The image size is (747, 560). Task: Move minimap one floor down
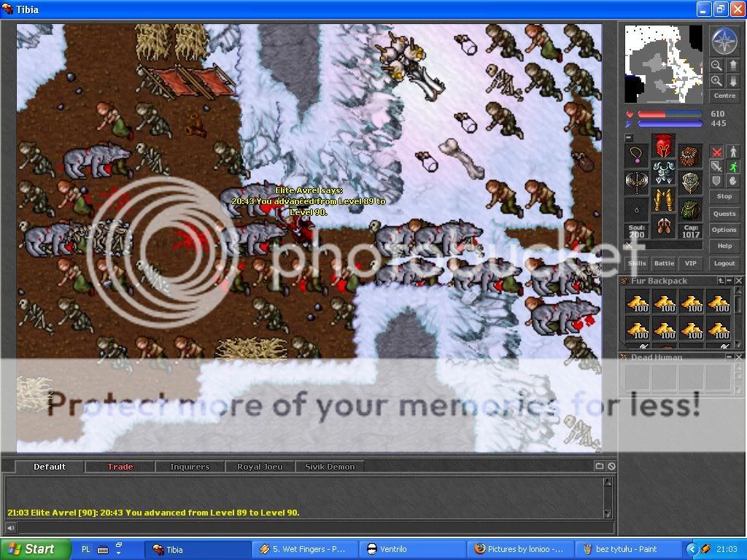[732, 81]
